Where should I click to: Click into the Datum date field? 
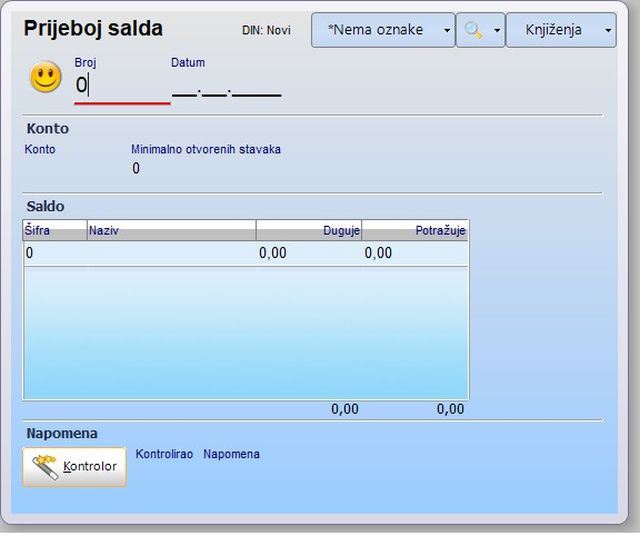[226, 88]
